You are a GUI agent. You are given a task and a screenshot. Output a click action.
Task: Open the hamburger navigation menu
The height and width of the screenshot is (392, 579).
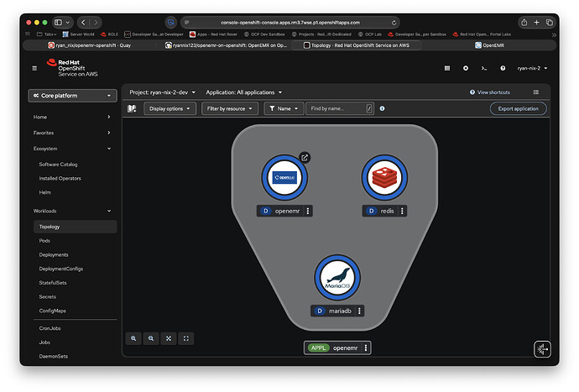34,68
